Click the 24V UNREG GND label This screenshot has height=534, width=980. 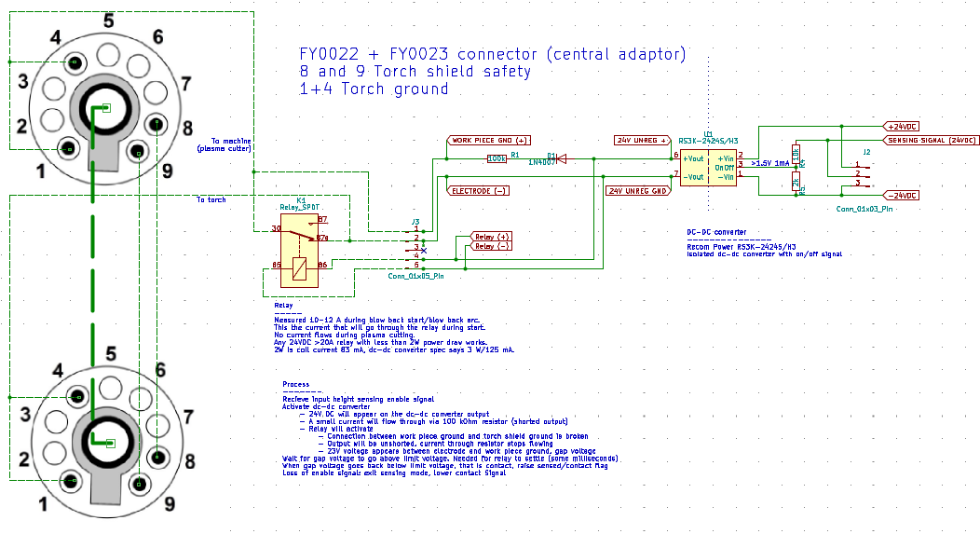[638, 191]
